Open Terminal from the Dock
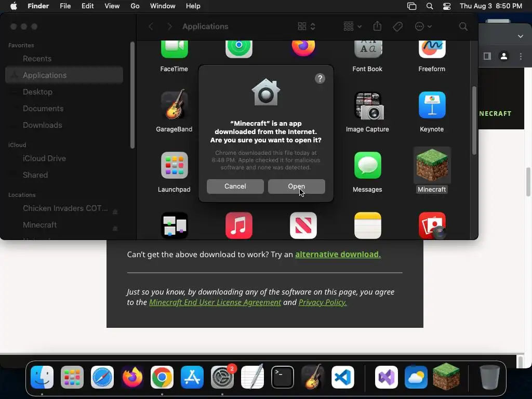 pos(282,377)
